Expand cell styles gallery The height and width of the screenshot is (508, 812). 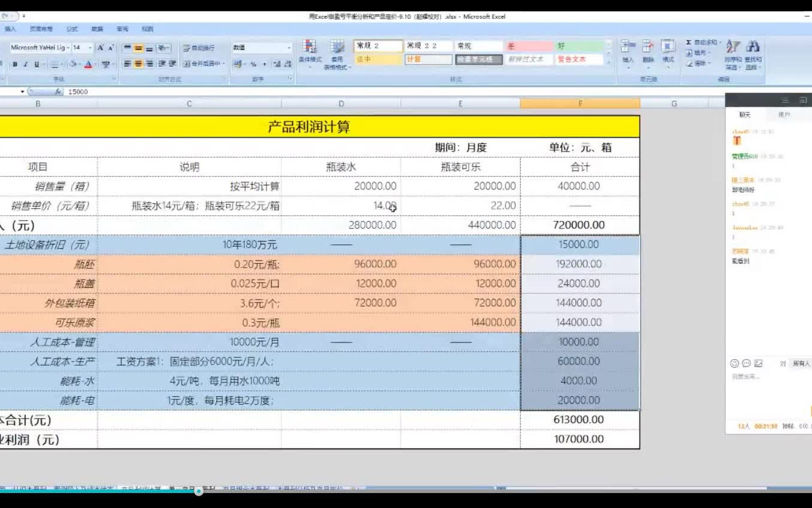[x=609, y=62]
